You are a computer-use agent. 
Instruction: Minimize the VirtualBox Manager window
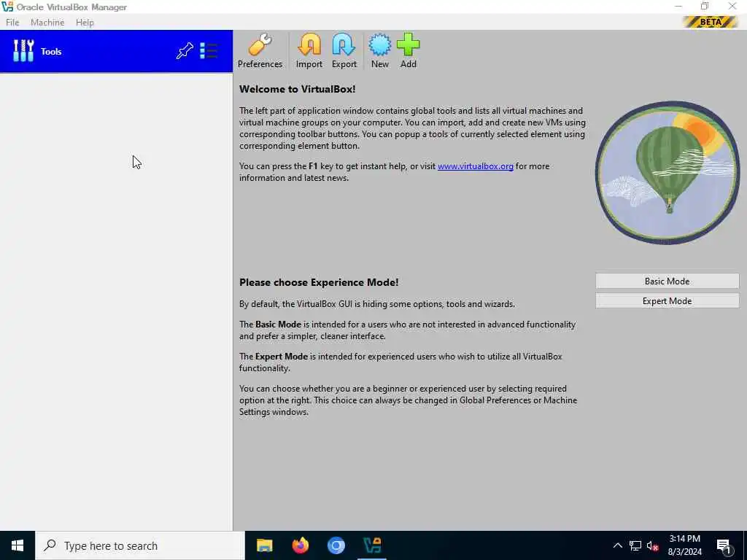[x=678, y=6]
